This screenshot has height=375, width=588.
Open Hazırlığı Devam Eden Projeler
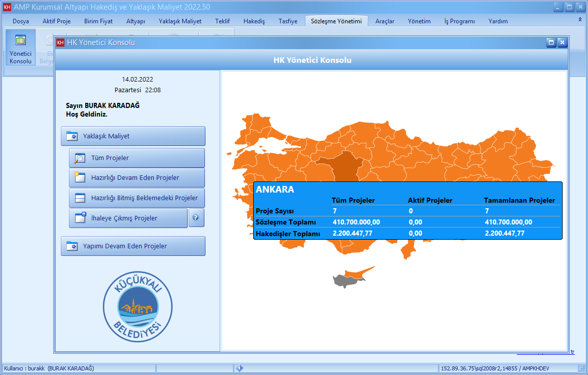pos(136,177)
